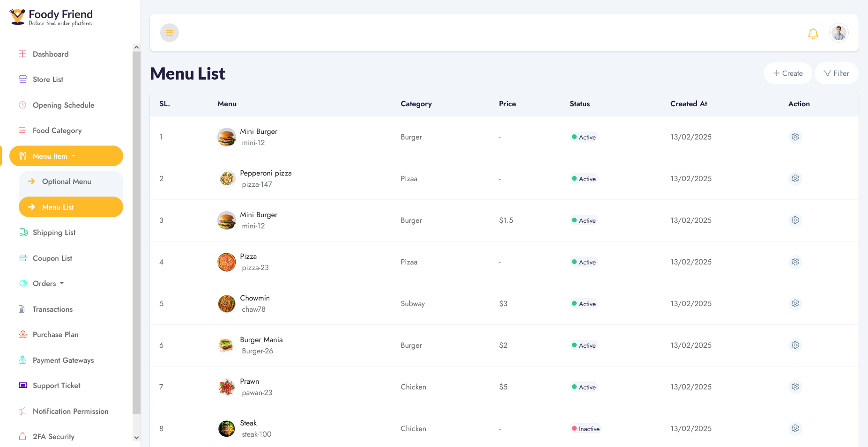This screenshot has height=447, width=868.
Task: Click the Filter button
Action: (x=836, y=73)
